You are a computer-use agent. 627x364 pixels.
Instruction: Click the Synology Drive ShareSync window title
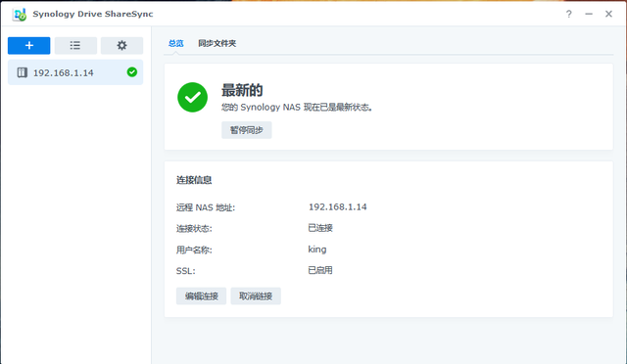[93, 14]
